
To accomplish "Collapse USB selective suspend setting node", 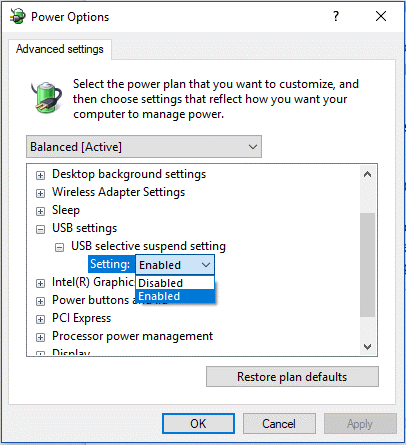I will click(59, 247).
